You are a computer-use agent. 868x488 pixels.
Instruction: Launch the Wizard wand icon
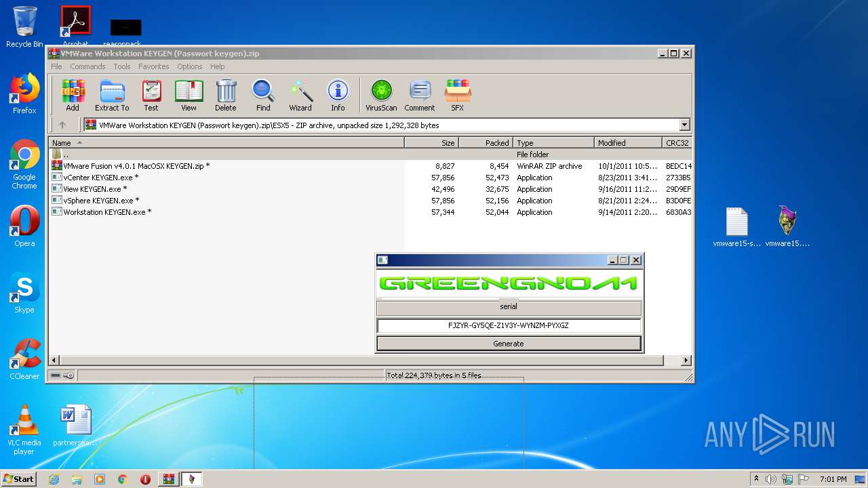[x=300, y=96]
